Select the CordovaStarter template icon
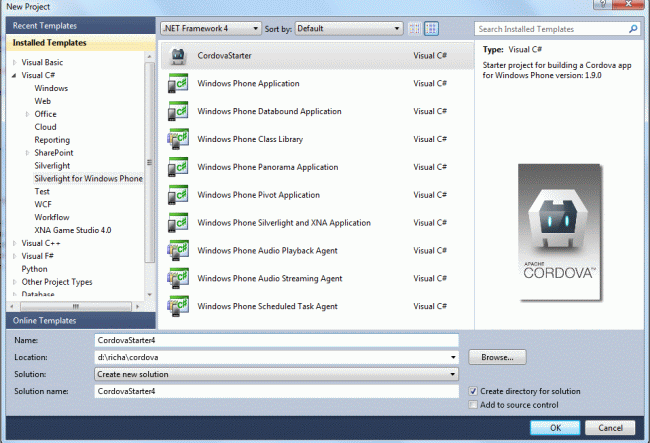650x443 pixels. [178, 56]
